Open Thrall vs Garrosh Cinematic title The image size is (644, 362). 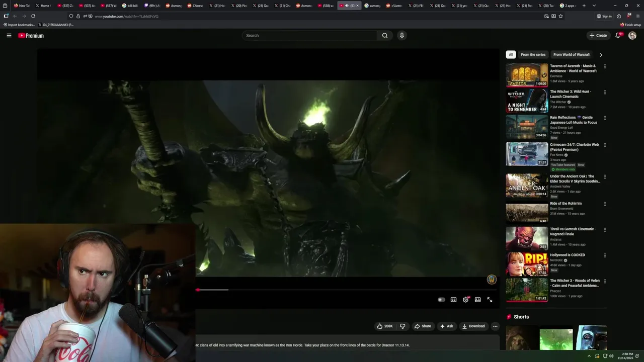point(573,231)
